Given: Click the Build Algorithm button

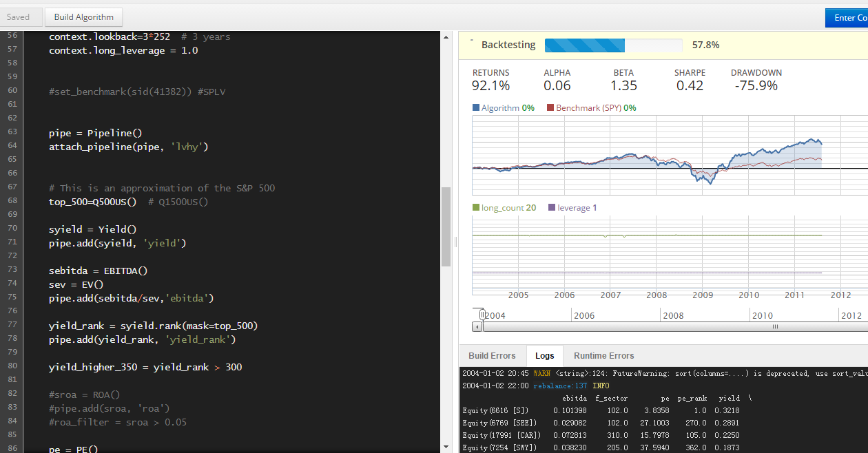Looking at the screenshot, I should [x=83, y=17].
